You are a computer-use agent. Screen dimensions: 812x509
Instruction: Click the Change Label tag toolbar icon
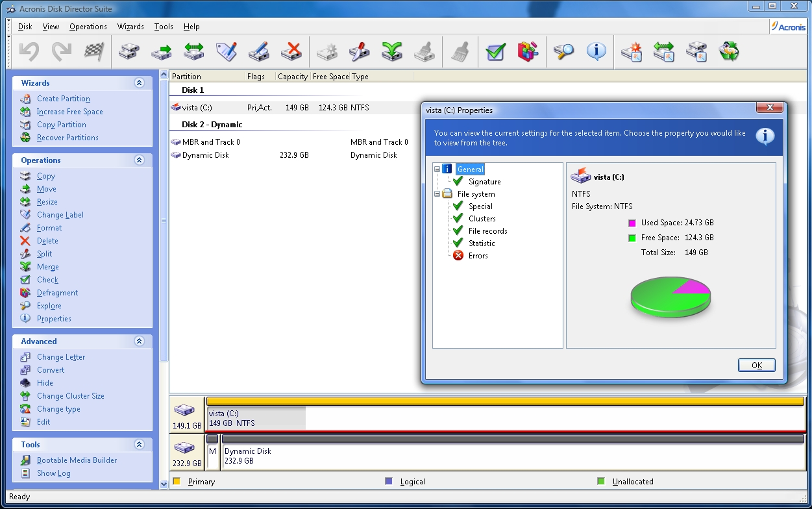click(x=227, y=51)
